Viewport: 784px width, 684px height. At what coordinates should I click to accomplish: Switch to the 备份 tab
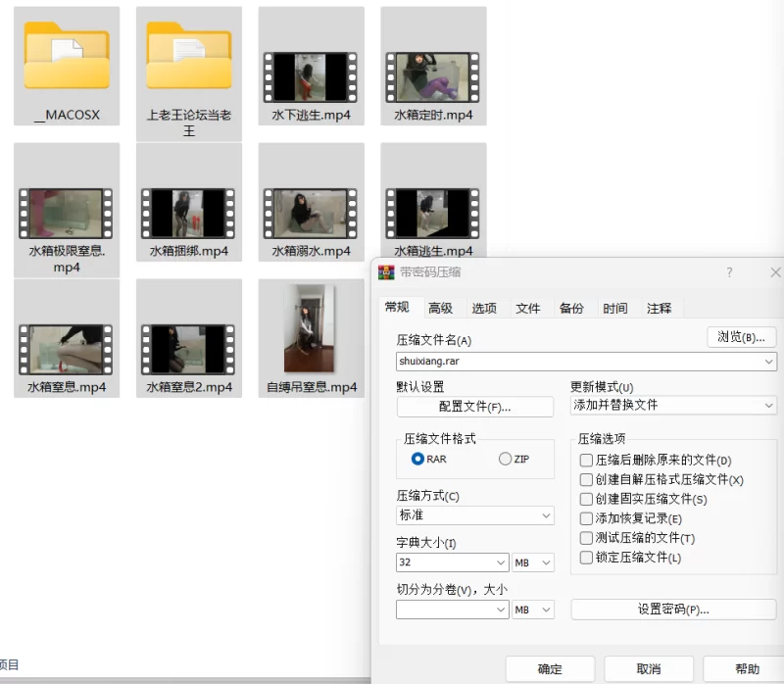pos(571,308)
